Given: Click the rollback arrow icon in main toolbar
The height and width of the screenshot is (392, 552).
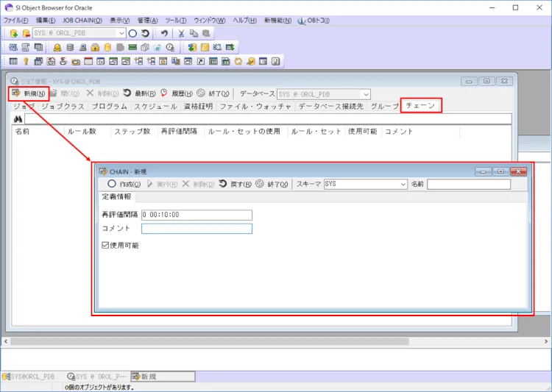Looking at the screenshot, I should (145, 33).
